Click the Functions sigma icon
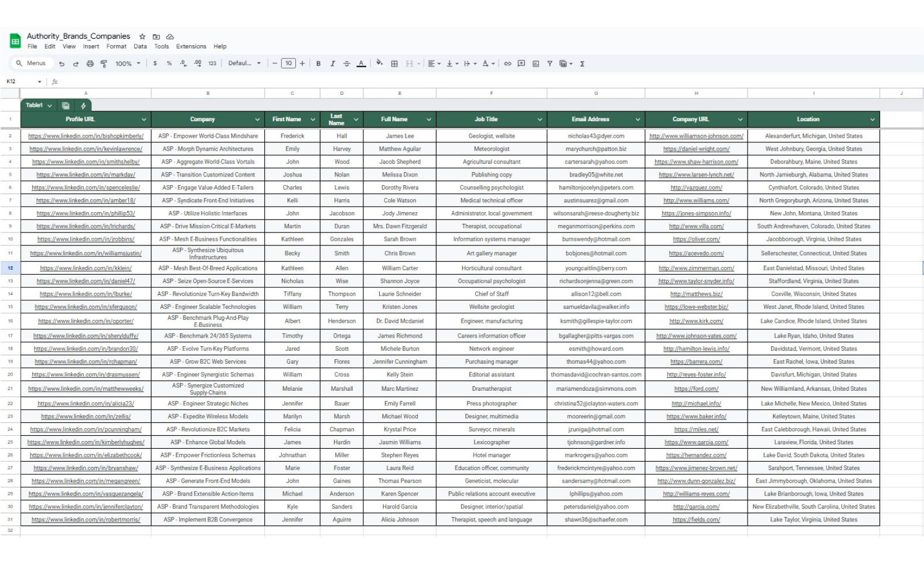 coord(582,64)
